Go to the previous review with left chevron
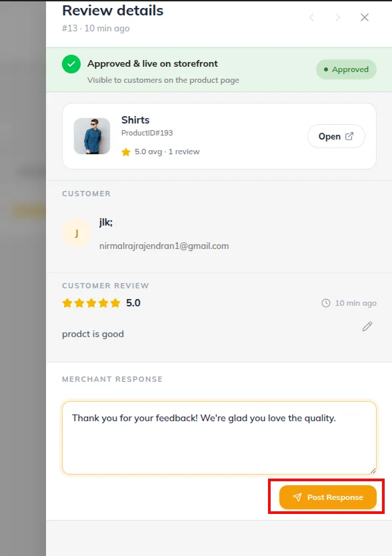The width and height of the screenshot is (392, 556). point(311,17)
